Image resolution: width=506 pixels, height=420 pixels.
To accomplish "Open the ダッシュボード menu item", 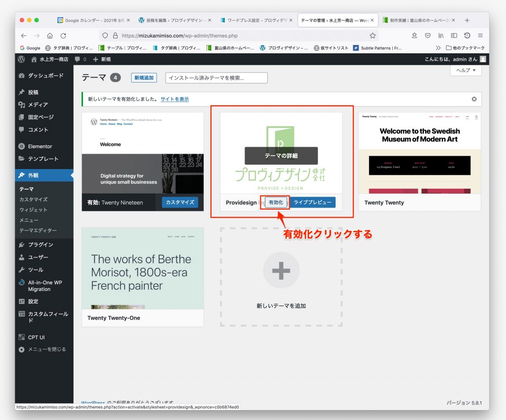I will tap(45, 76).
